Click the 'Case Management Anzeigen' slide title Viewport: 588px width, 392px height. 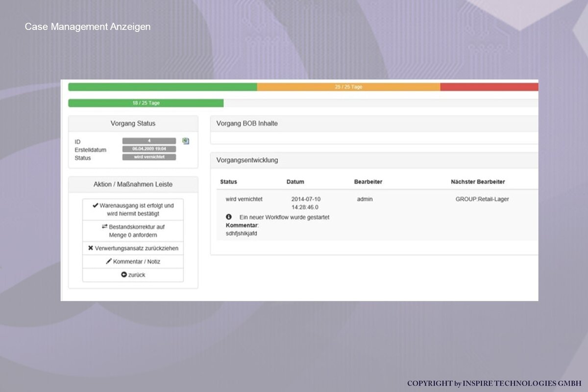click(88, 26)
